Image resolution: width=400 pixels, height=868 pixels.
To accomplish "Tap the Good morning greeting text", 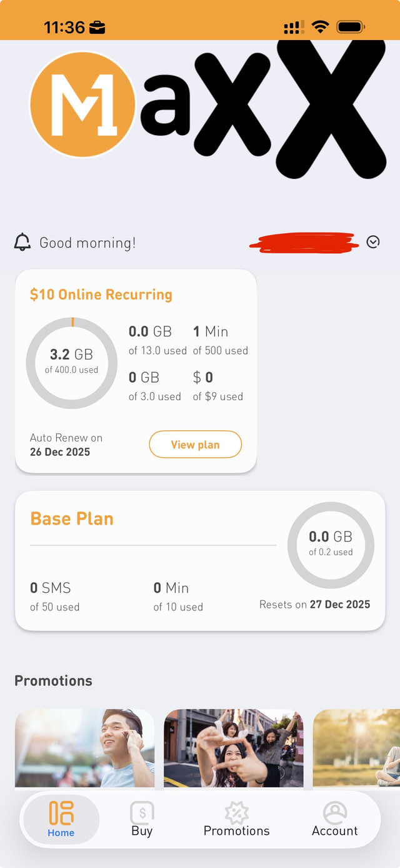I will [87, 243].
